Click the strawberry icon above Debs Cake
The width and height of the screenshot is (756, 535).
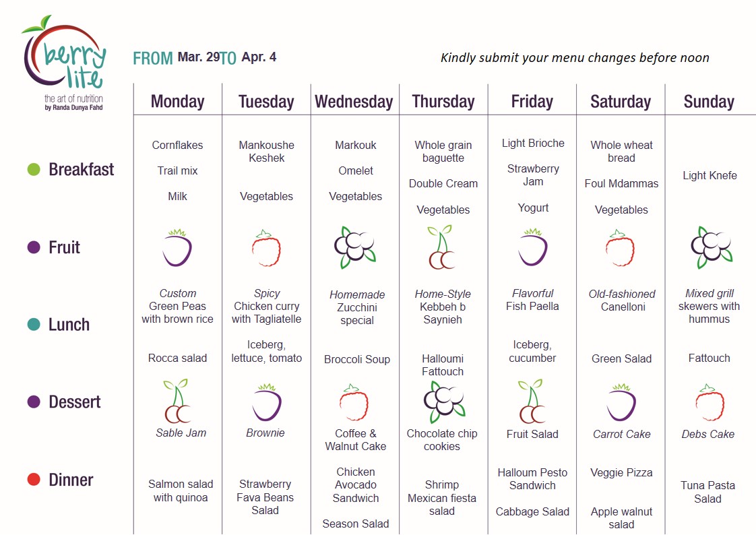[x=710, y=402]
